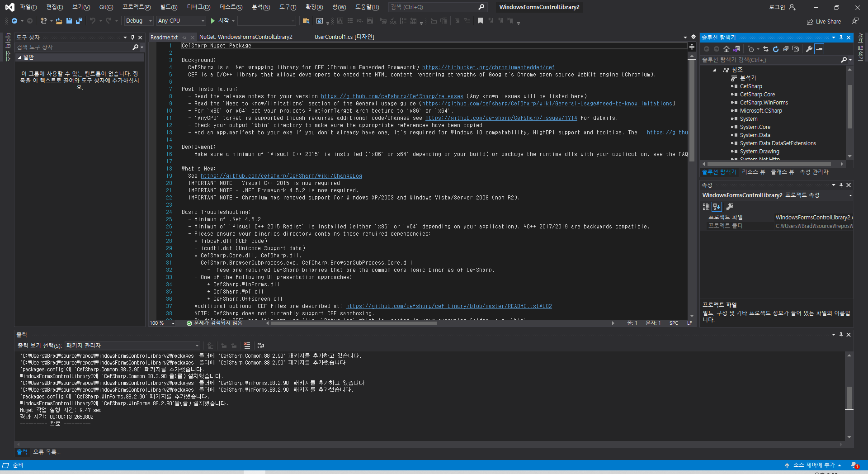Click the Collapse All icon in Solution Explorer
Screen dimensions: 868x474
tap(786, 49)
